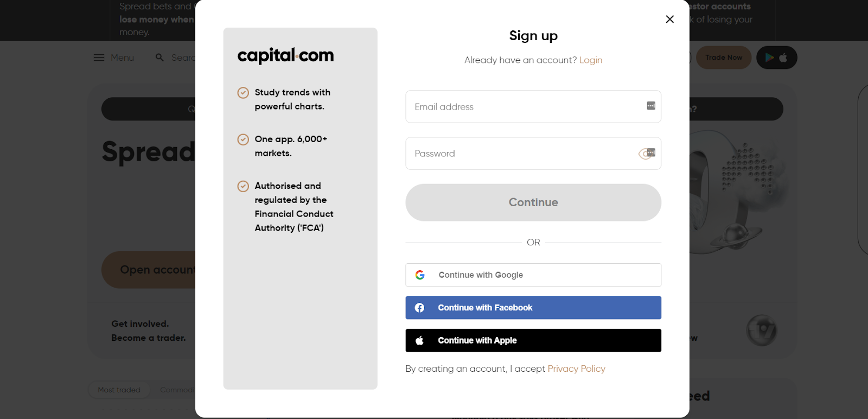Click the capital.com logo
Viewport: 868px width, 419px height.
coord(285,55)
